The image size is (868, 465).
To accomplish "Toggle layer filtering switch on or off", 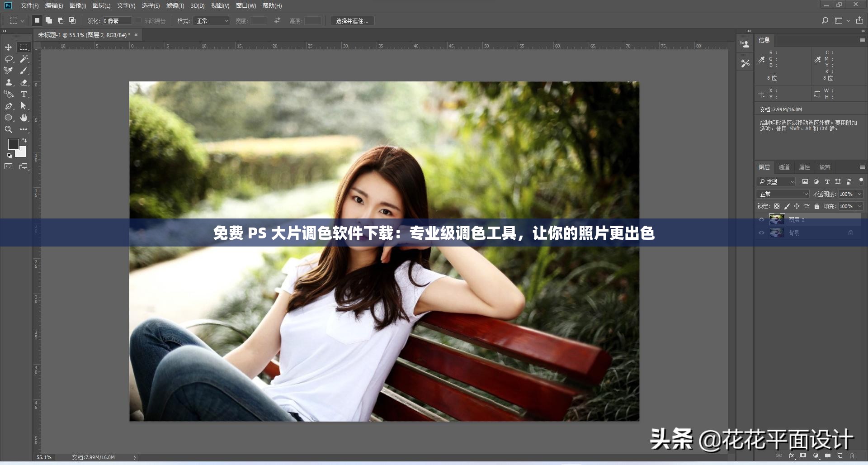I will (861, 181).
